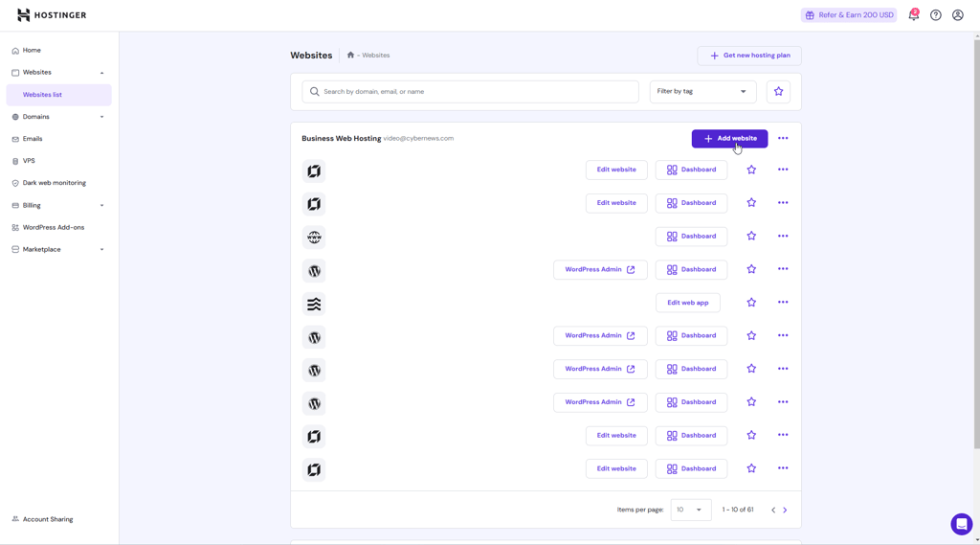
Task: Focus the search by domain, email, or name field
Action: pos(470,91)
